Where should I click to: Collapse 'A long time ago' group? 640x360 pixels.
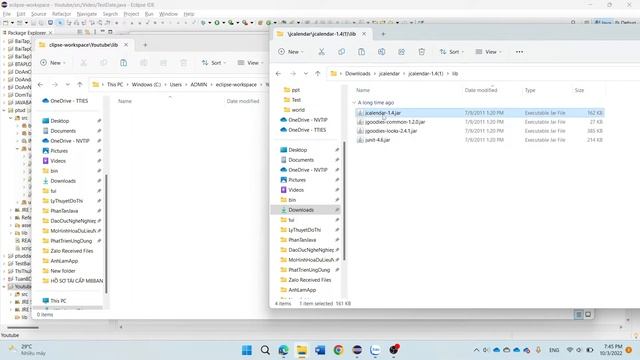coord(354,103)
